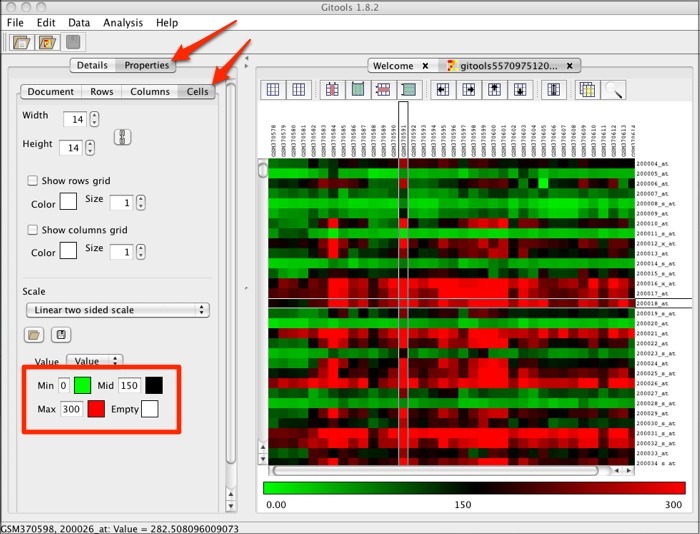
Task: Open the Help menu
Action: click(x=167, y=23)
